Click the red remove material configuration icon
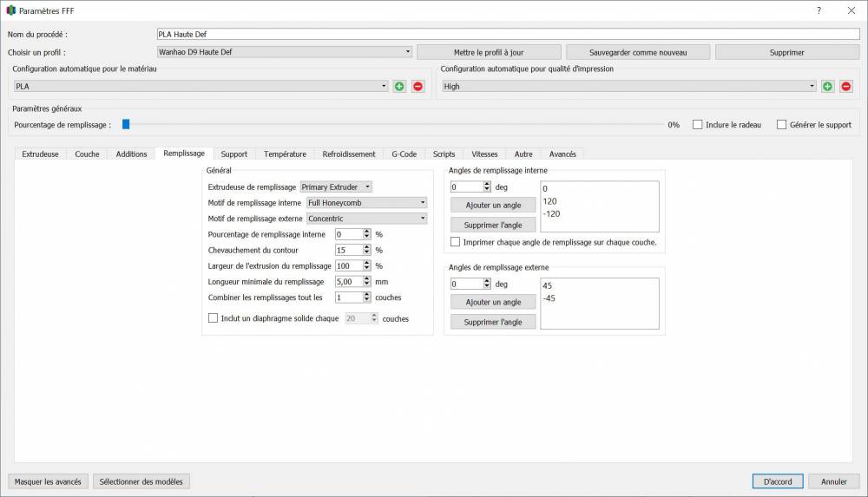The width and height of the screenshot is (868, 497). (418, 87)
